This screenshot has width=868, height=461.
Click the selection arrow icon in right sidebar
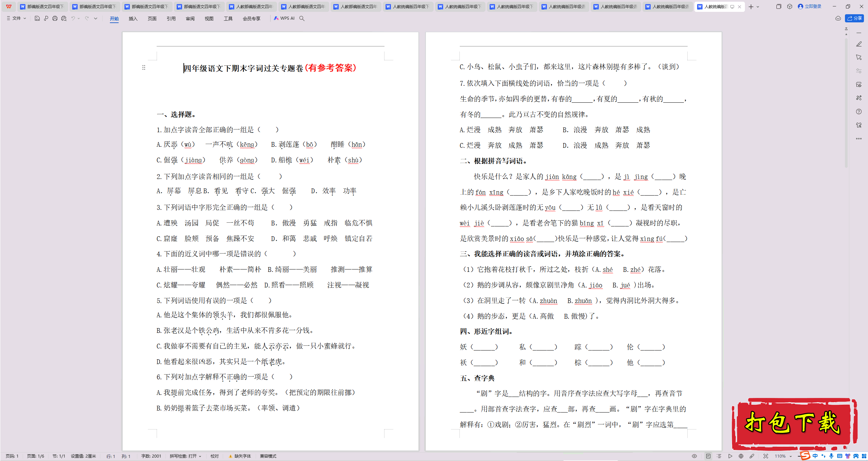tap(859, 57)
